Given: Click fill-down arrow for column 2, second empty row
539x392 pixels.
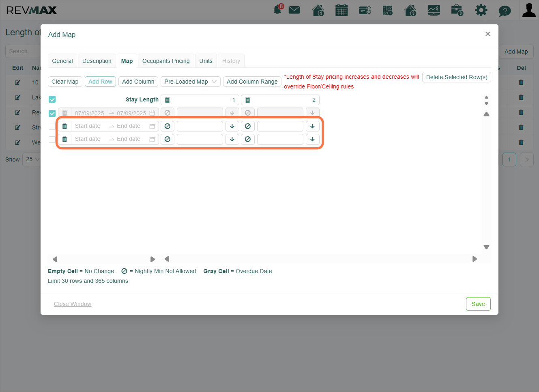Looking at the screenshot, I should (x=312, y=139).
